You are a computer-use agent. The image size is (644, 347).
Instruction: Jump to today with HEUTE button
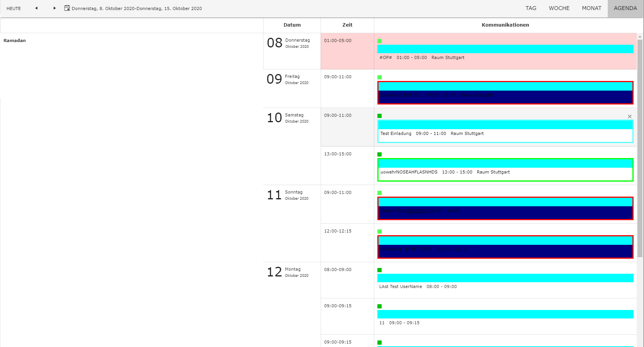(x=14, y=8)
